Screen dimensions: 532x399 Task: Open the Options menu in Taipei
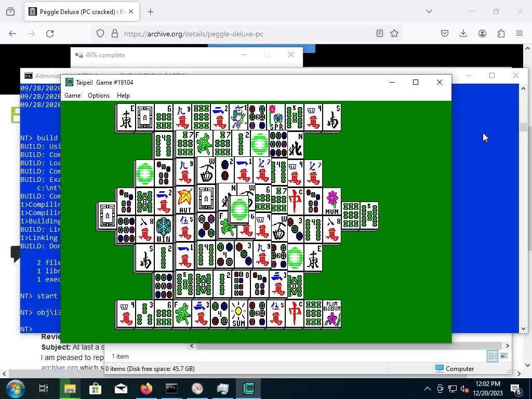[x=99, y=96]
